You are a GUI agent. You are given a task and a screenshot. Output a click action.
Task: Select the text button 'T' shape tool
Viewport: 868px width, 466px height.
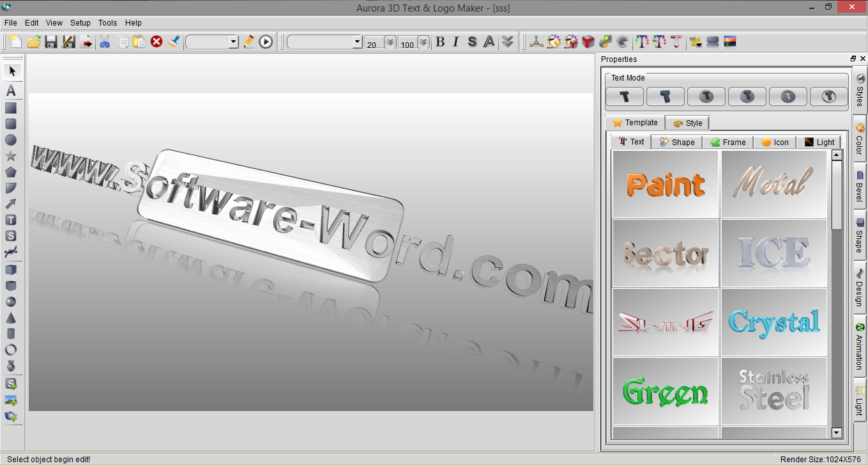coord(11,220)
